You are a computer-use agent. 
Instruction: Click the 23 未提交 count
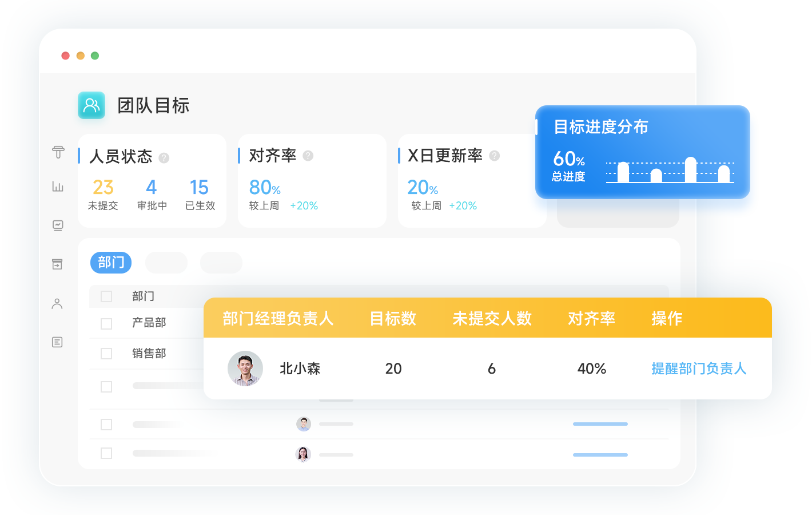(x=103, y=188)
